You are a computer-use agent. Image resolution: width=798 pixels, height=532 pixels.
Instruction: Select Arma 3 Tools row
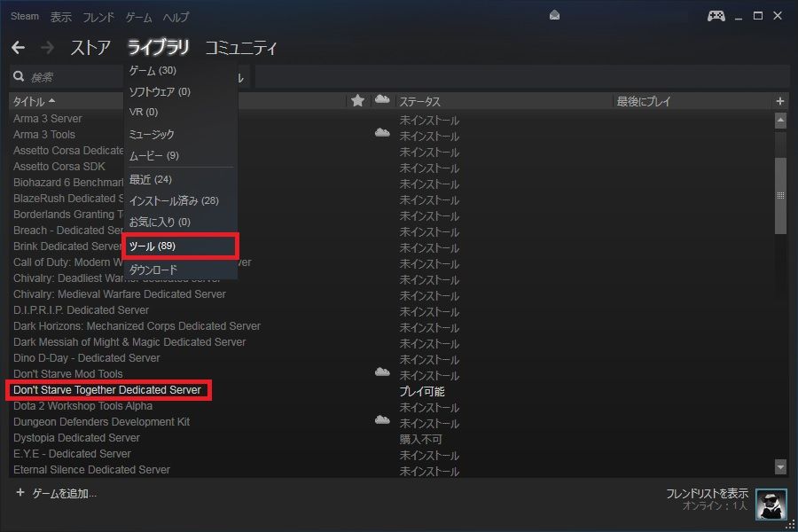point(43,135)
